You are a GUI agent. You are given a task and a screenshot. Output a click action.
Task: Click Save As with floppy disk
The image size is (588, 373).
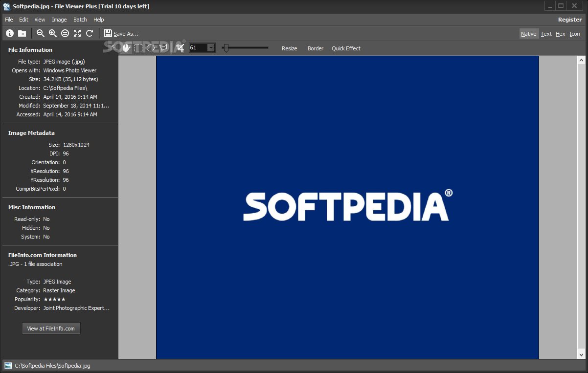tap(121, 33)
